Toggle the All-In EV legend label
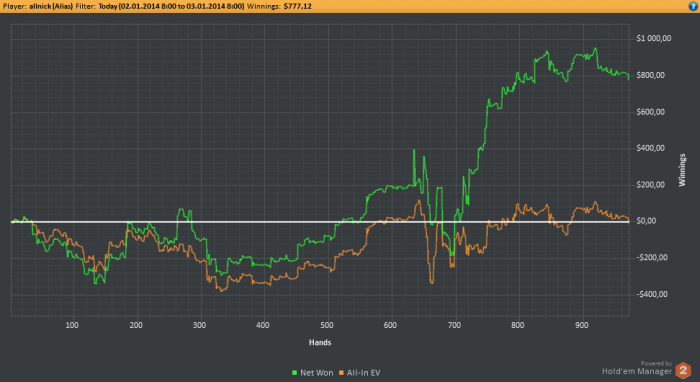 point(363,373)
